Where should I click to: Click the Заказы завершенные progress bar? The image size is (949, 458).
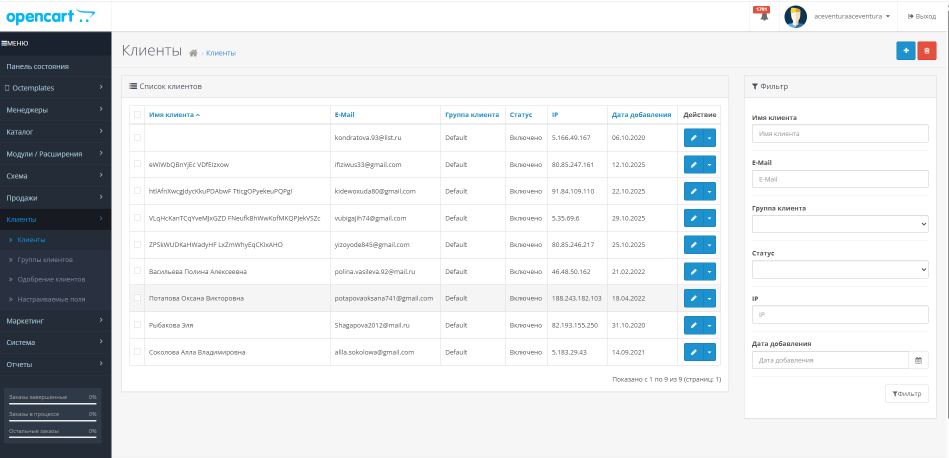click(x=52, y=404)
